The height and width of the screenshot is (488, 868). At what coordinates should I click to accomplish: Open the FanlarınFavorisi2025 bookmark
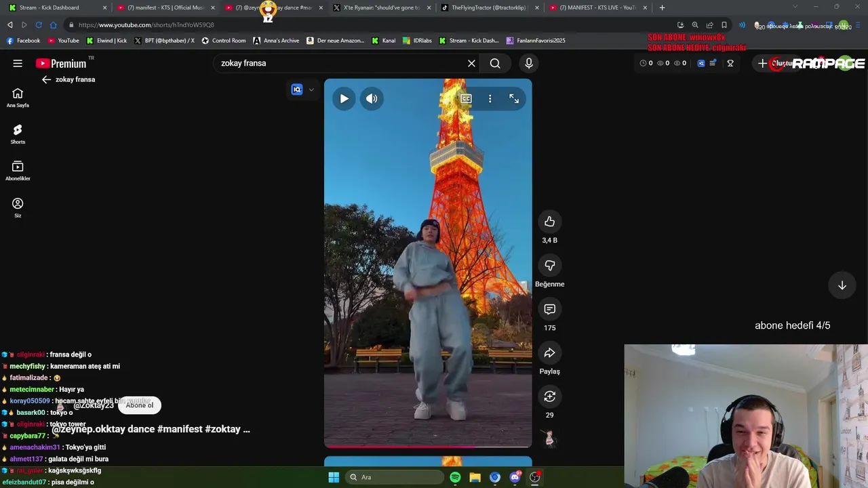click(x=536, y=41)
